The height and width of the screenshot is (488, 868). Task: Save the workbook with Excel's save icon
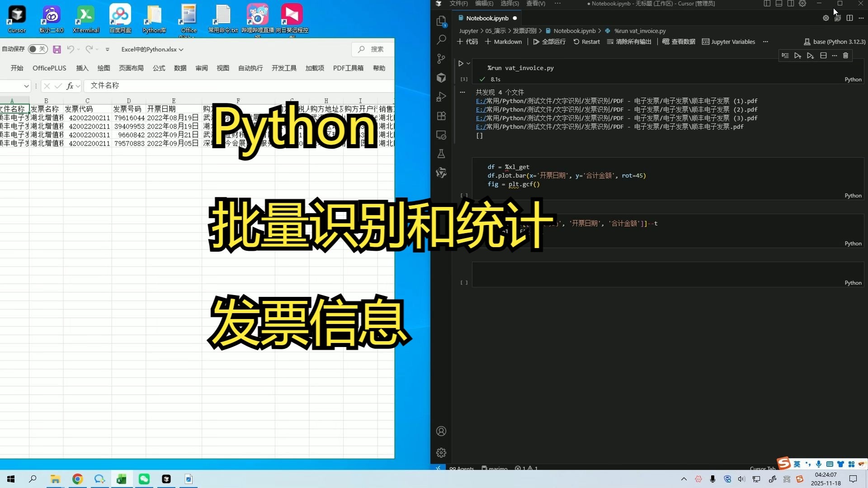click(x=57, y=50)
